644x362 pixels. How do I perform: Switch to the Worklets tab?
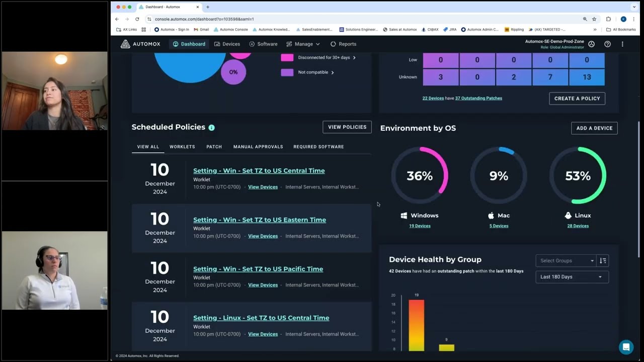click(x=182, y=147)
